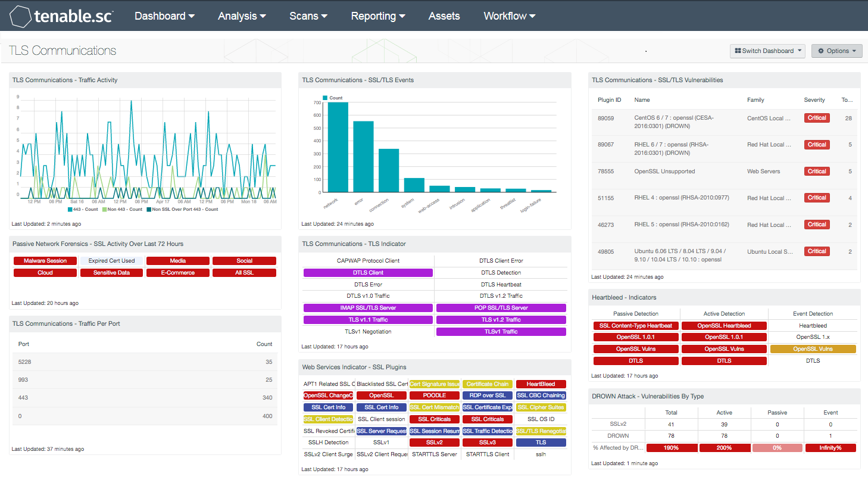Select the Certificate Chain indicator
Image resolution: width=868 pixels, height=486 pixels.
[x=488, y=384]
